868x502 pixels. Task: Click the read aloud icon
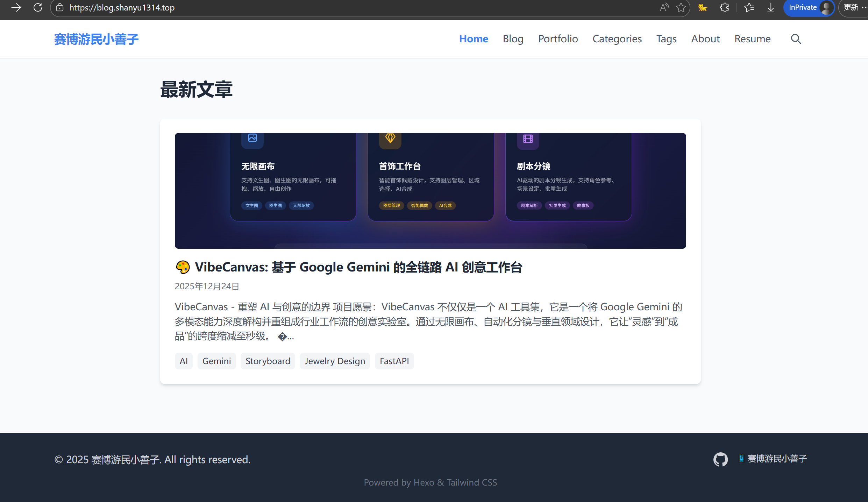click(x=664, y=8)
